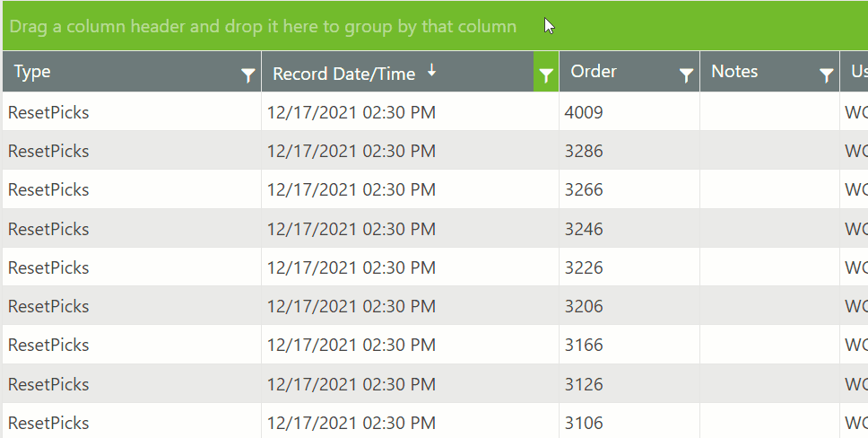Click the Notes column header
This screenshot has width=868, height=438.
pyautogui.click(x=734, y=72)
